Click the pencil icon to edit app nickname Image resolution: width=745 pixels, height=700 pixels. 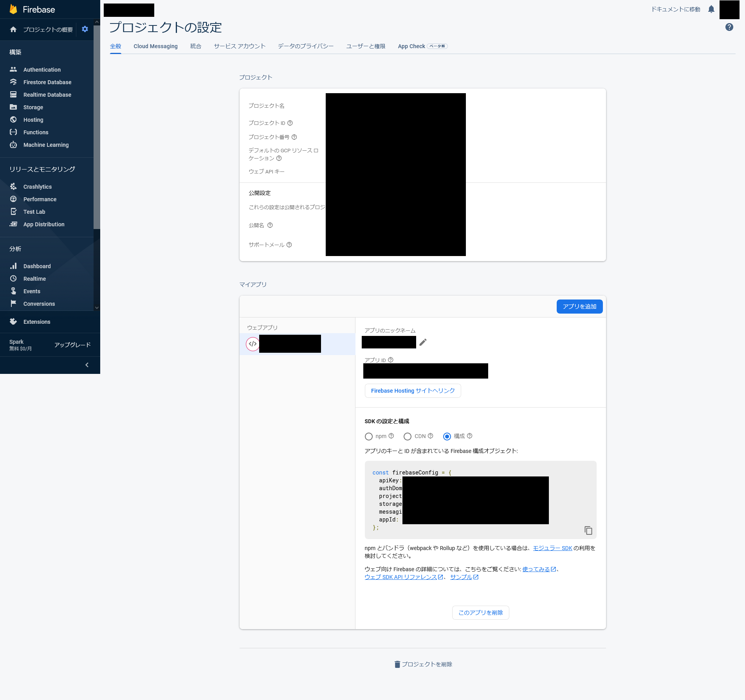coord(423,343)
